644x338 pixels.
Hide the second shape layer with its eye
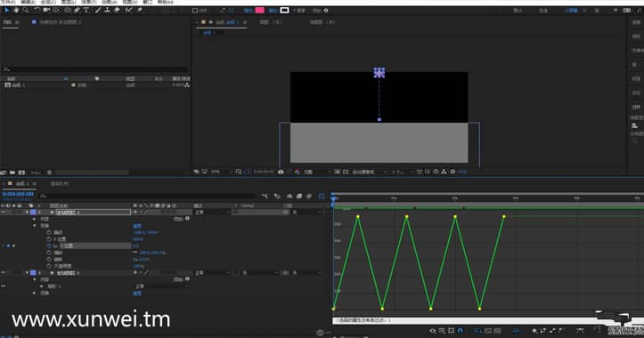3,272
